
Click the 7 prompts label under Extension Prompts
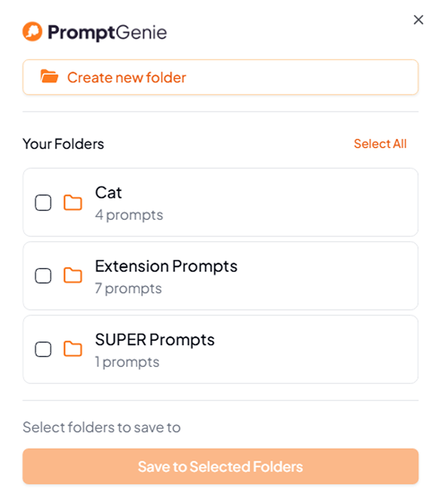click(x=128, y=288)
